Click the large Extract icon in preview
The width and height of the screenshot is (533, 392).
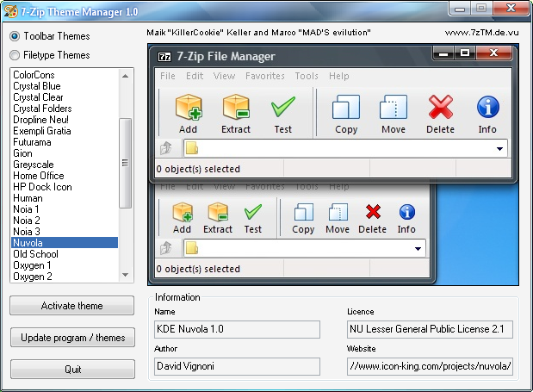pos(236,107)
